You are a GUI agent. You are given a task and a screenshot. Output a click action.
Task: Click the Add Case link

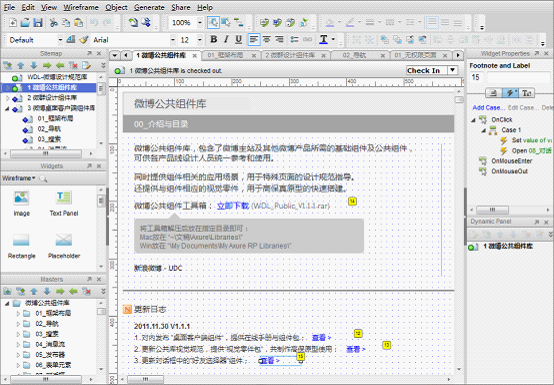(x=487, y=108)
